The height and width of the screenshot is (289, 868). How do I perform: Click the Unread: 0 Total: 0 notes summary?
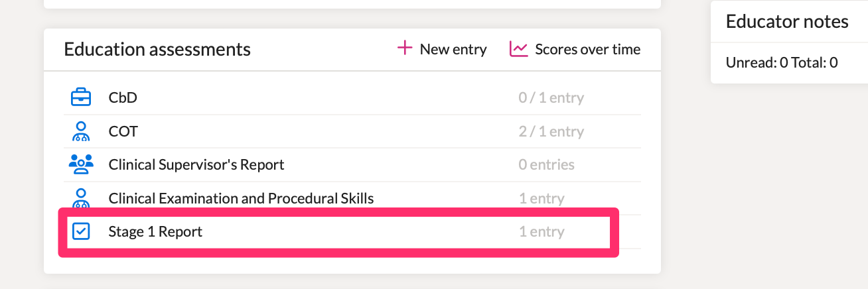click(782, 63)
